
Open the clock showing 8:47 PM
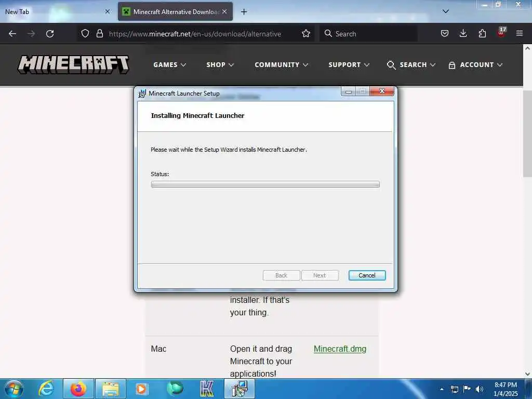pos(506,389)
